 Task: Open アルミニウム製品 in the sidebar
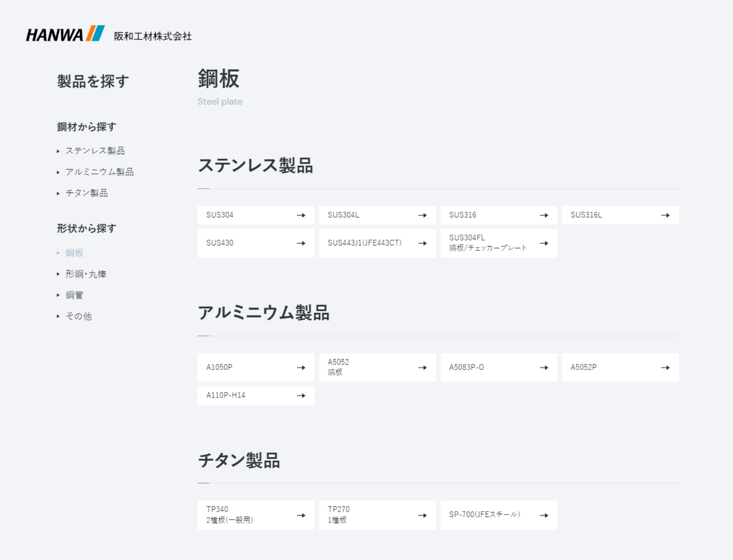pyautogui.click(x=100, y=172)
